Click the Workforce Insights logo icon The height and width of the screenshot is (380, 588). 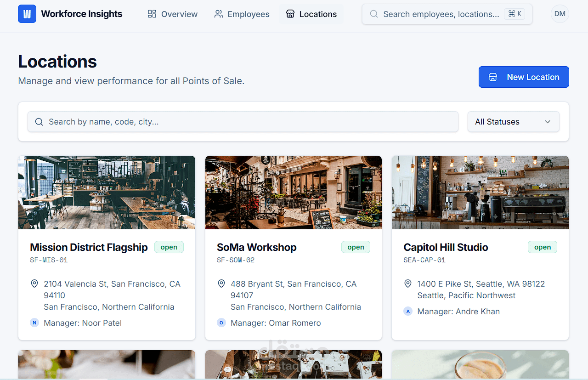[27, 14]
